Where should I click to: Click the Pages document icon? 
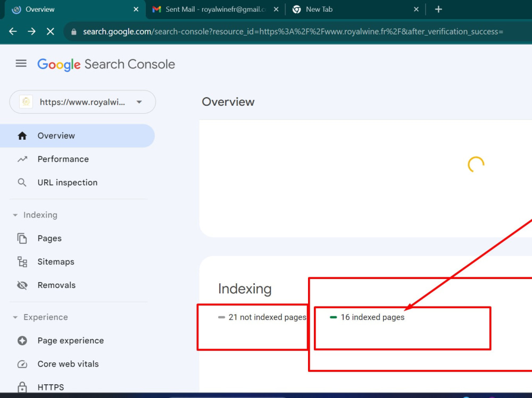[22, 239]
